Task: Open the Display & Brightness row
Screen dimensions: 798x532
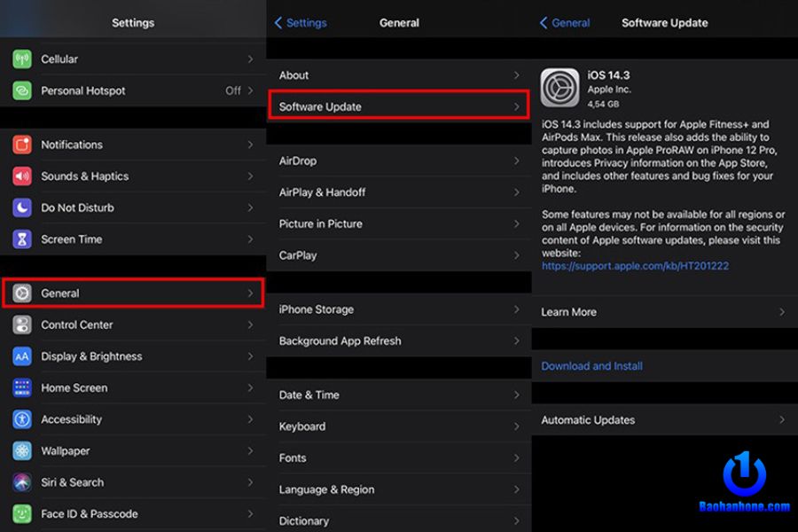Action: [x=133, y=356]
